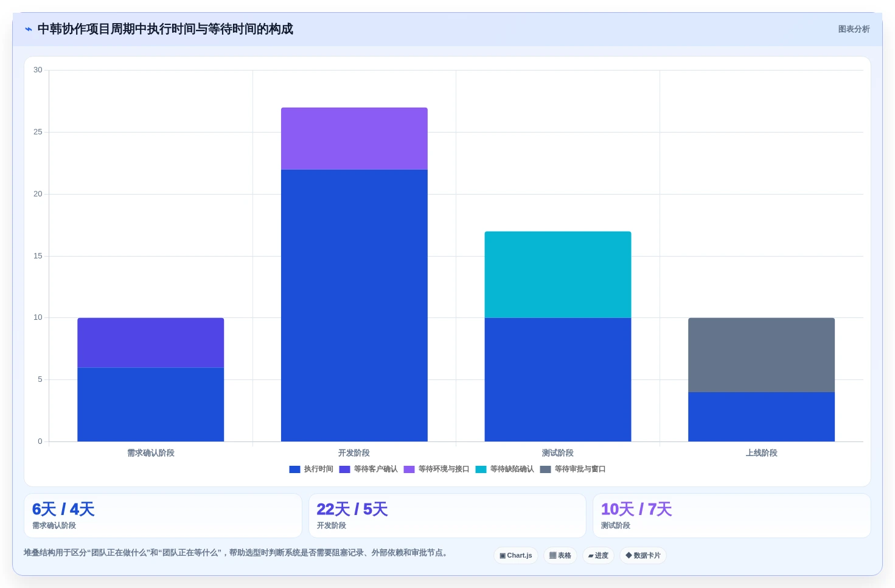Click the violet 等待环境与接口 segment in 开发阶段

(x=354, y=138)
